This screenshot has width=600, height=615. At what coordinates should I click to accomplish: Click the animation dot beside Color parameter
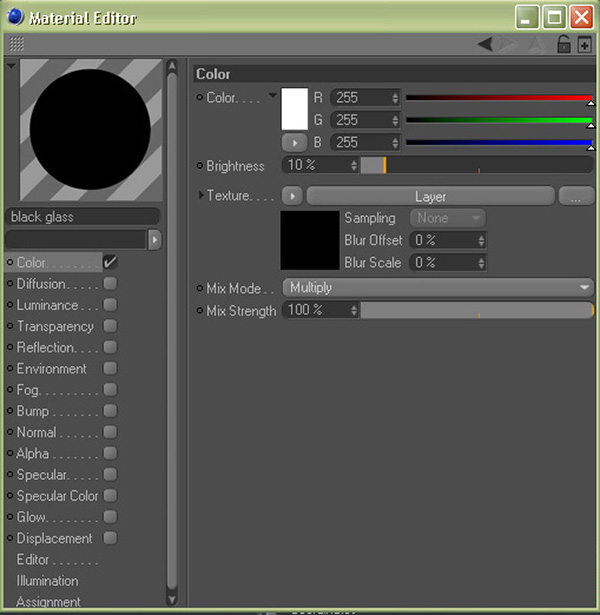(200, 97)
